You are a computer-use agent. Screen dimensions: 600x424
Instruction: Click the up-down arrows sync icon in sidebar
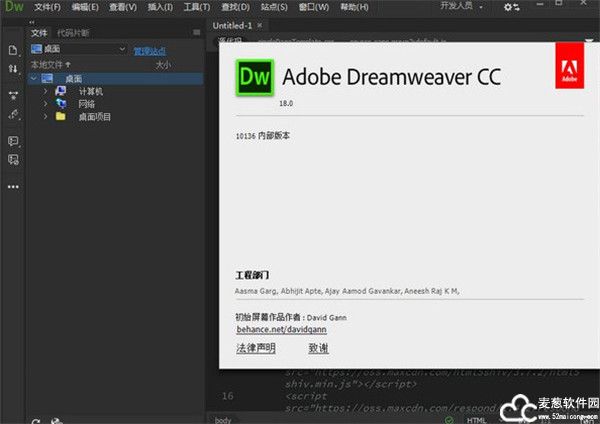(x=13, y=69)
